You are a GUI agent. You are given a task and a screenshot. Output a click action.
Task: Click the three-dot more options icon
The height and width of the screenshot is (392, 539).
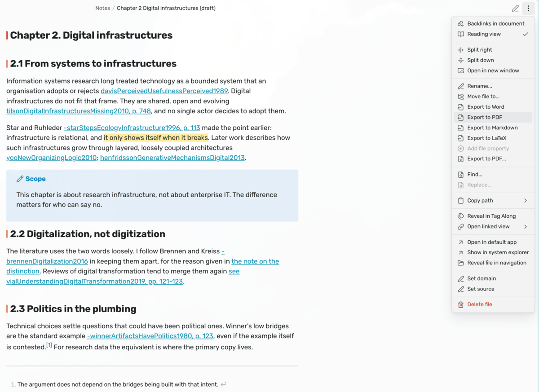coord(528,9)
